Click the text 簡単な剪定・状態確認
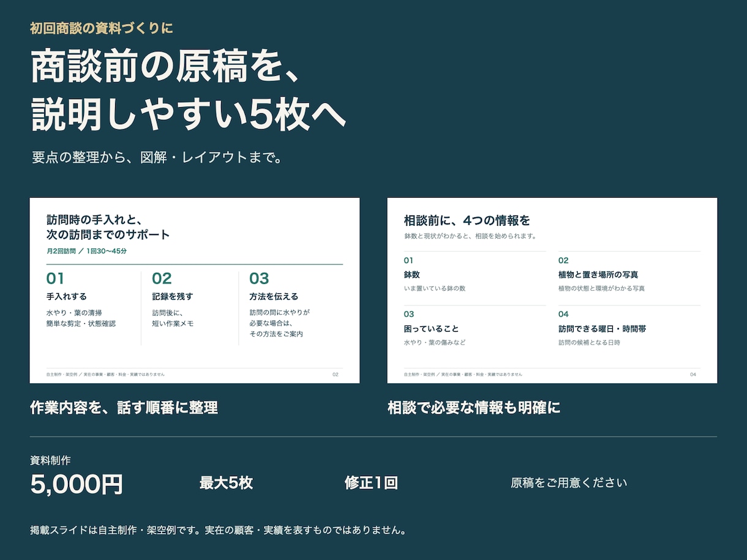 coord(81,323)
